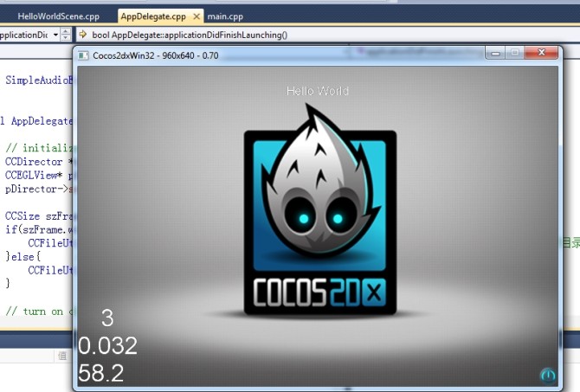This screenshot has height=392, width=580.
Task: Click the CCEGLView* code line
Action: pyautogui.click(x=39, y=176)
